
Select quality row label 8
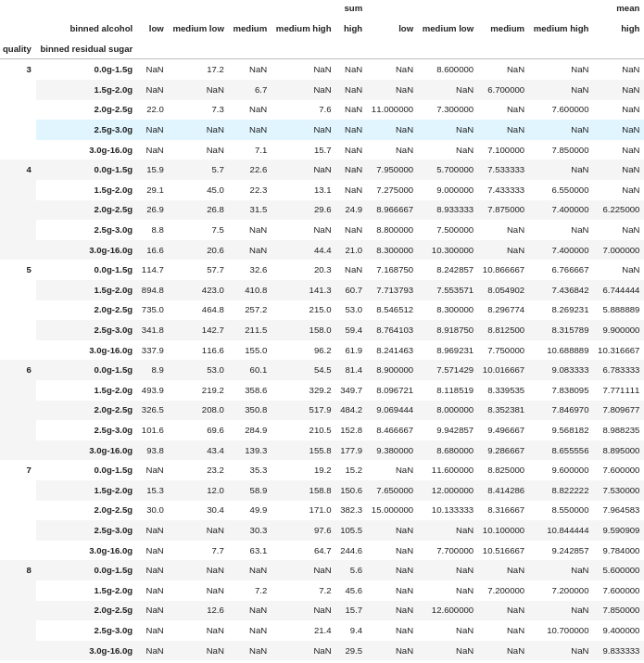[29, 570]
